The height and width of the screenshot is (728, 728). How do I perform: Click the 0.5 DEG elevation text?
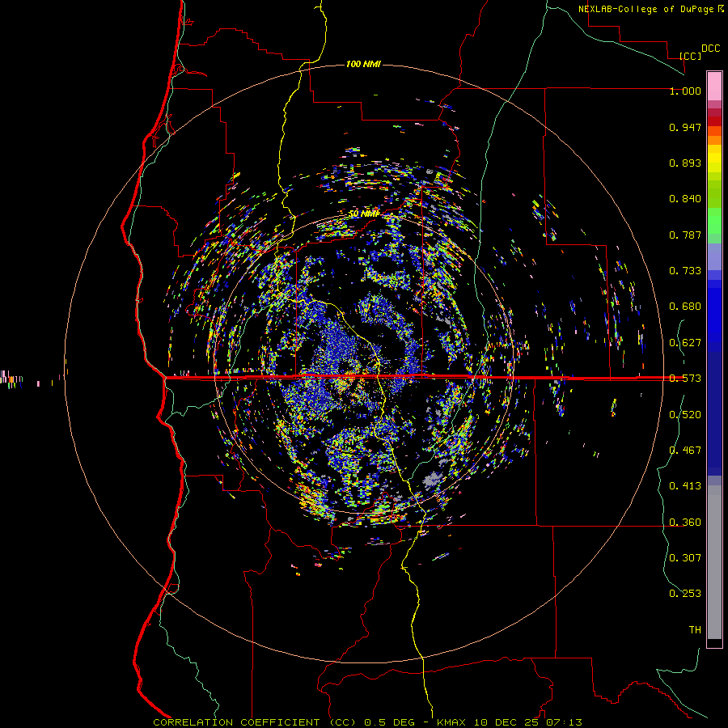(391, 722)
